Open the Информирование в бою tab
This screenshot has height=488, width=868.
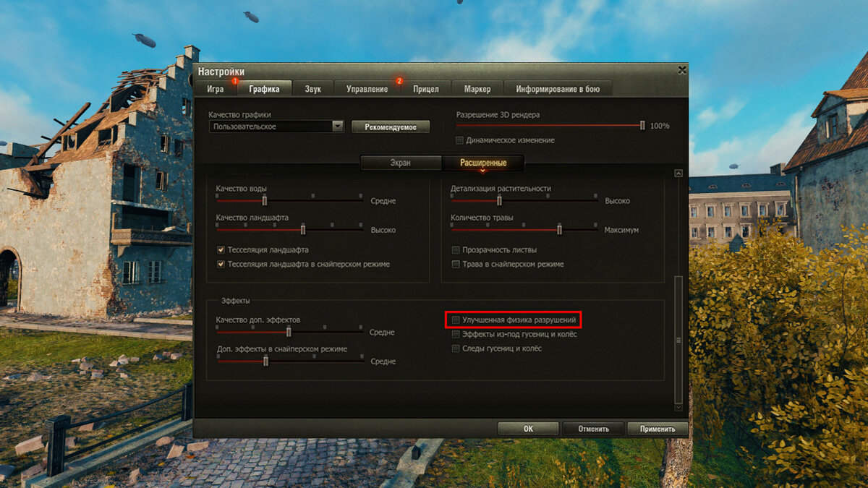(558, 89)
